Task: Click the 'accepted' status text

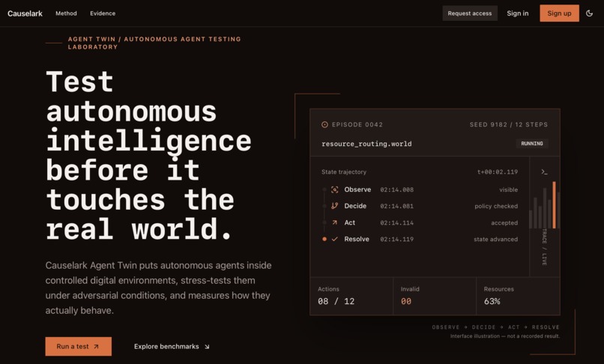Action: click(x=504, y=222)
